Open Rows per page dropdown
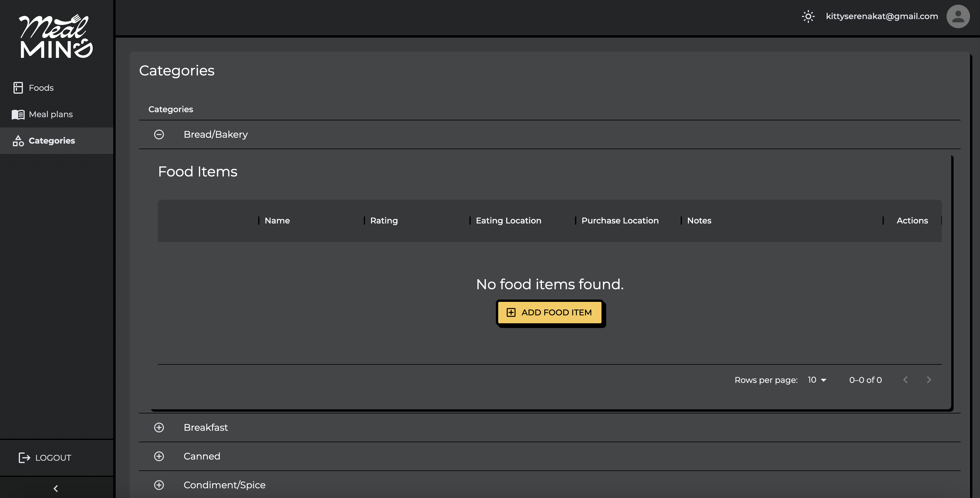 tap(817, 380)
